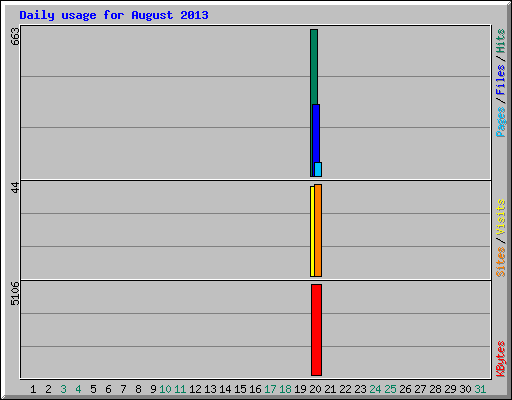
Task: Click green day '31' on the x-axis
Action: click(x=480, y=389)
